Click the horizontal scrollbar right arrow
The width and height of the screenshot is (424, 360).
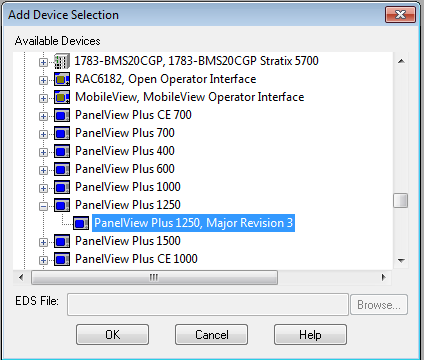tap(383, 277)
